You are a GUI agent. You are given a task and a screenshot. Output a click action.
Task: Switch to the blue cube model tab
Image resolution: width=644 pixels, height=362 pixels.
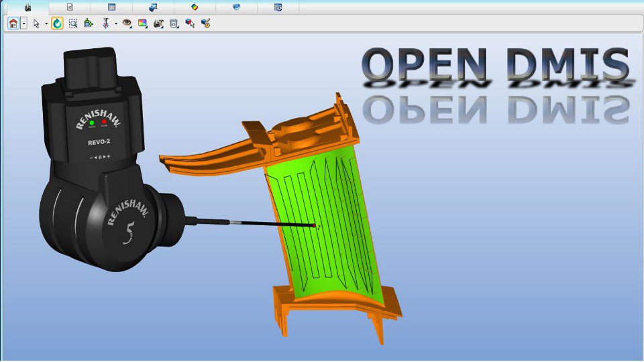tap(153, 7)
